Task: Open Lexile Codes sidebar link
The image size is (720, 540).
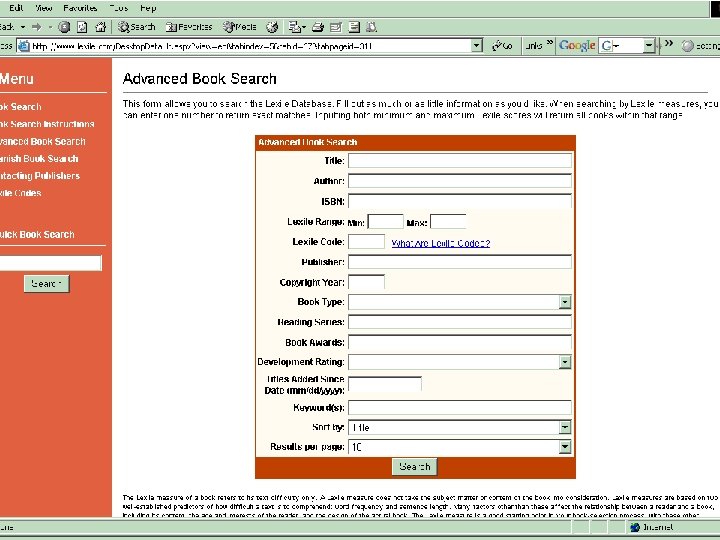Action: 20,193
